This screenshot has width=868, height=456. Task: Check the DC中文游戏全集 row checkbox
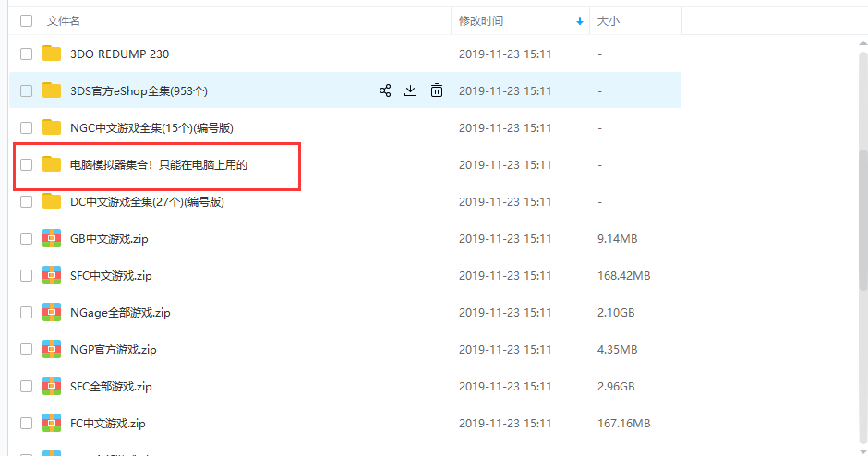(26, 201)
